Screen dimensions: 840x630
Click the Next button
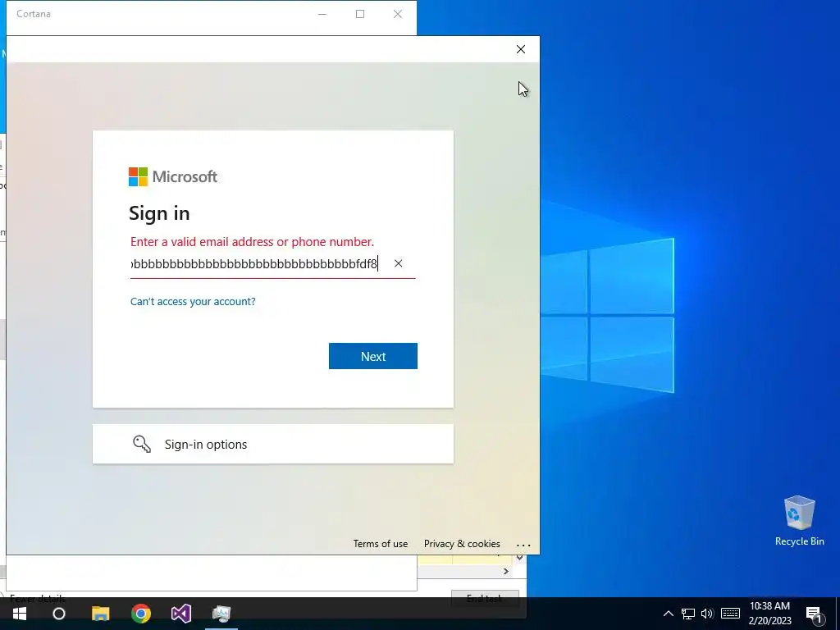click(x=373, y=356)
